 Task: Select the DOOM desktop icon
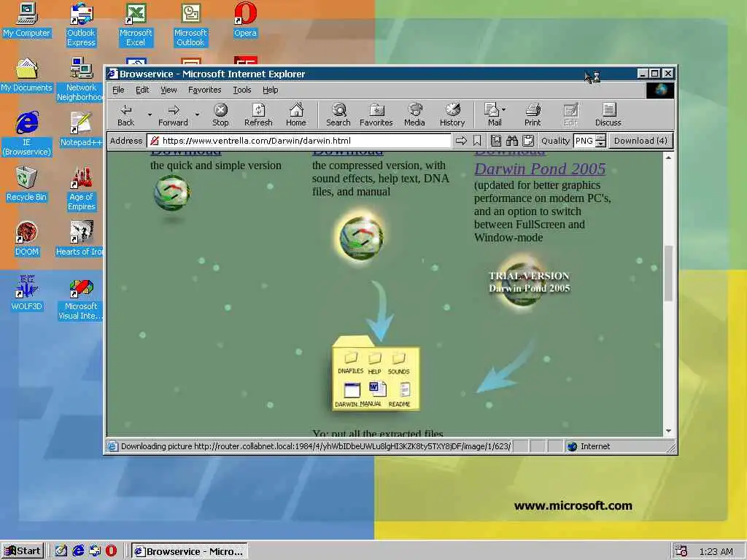point(27,239)
